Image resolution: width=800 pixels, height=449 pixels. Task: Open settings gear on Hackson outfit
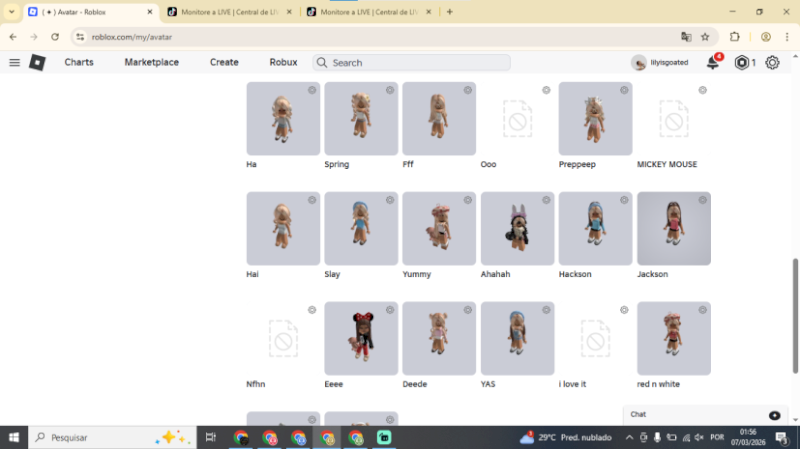[x=624, y=200]
